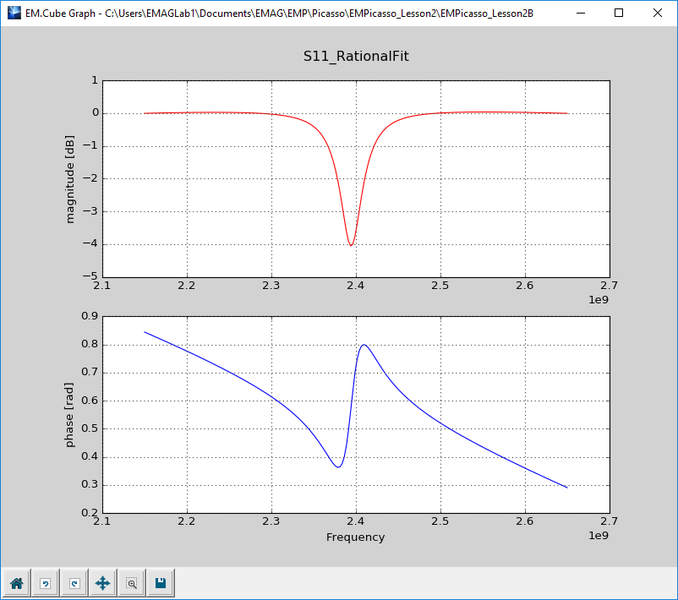Save the figure with the floppy icon
This screenshot has height=600, width=678.
tap(161, 583)
